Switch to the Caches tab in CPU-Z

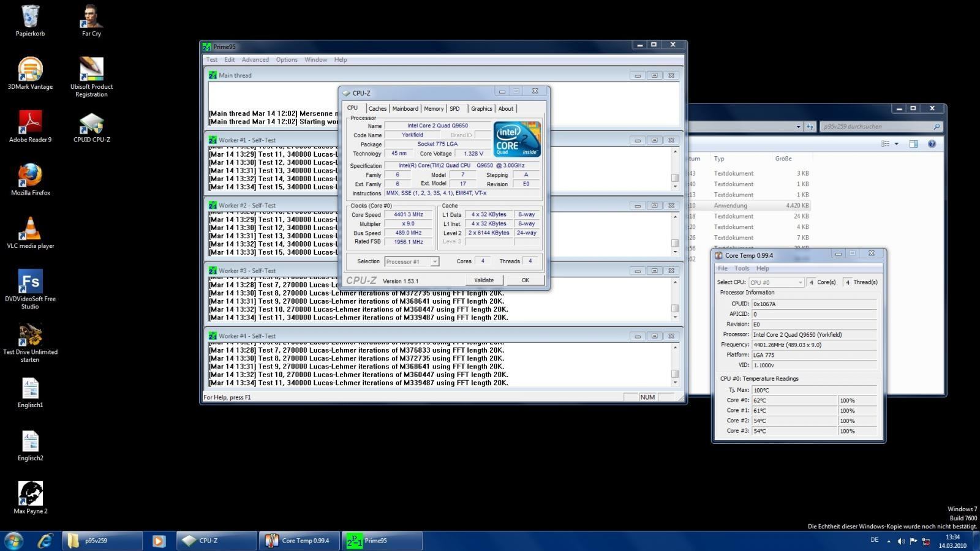[377, 108]
